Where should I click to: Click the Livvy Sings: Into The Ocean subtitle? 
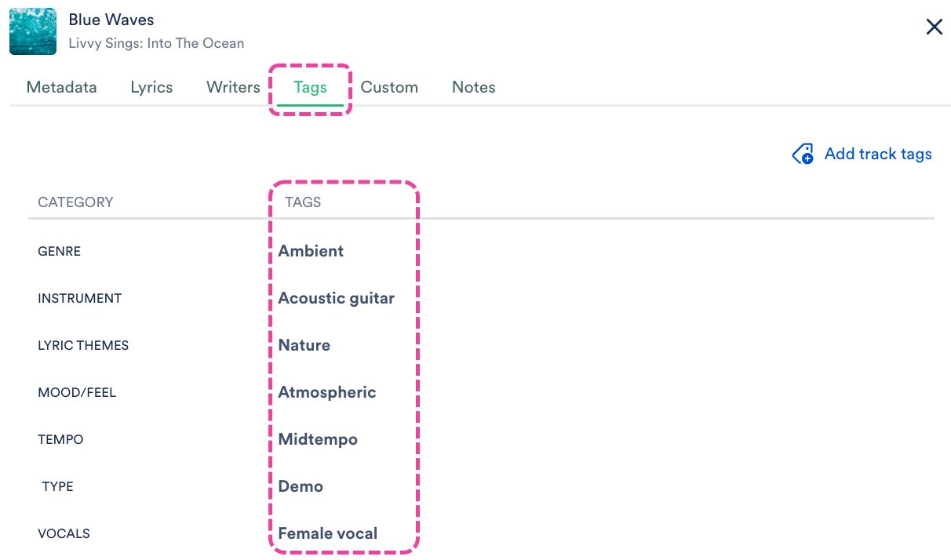click(x=156, y=43)
